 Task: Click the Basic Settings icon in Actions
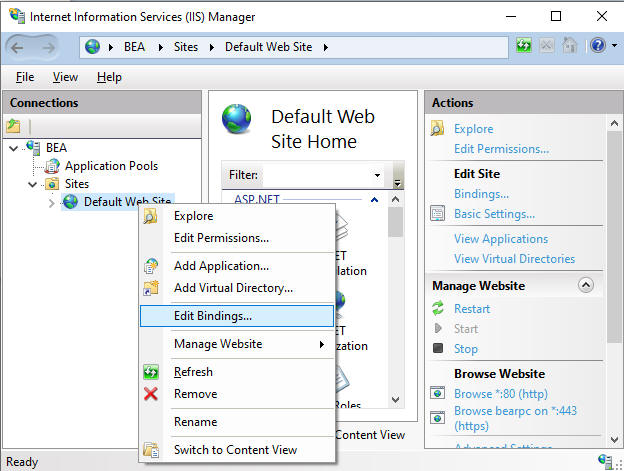tap(437, 213)
